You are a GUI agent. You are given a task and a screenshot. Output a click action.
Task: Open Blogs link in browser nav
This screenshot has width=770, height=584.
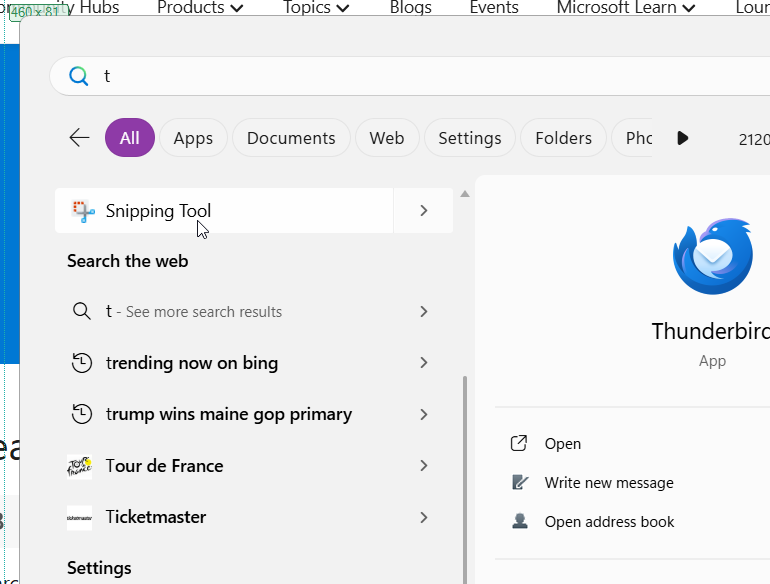click(411, 7)
